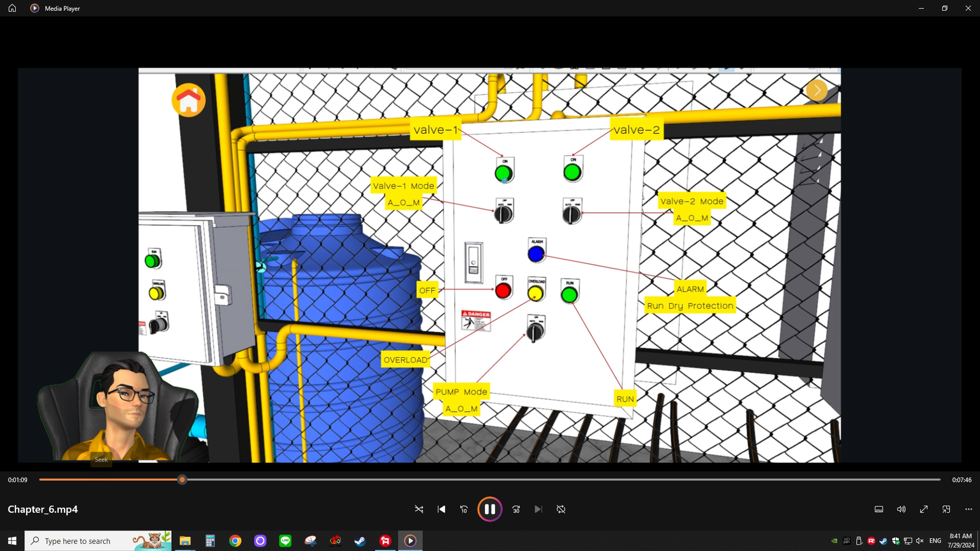Toggle repeat mode
980x551 pixels.
pos(561,509)
